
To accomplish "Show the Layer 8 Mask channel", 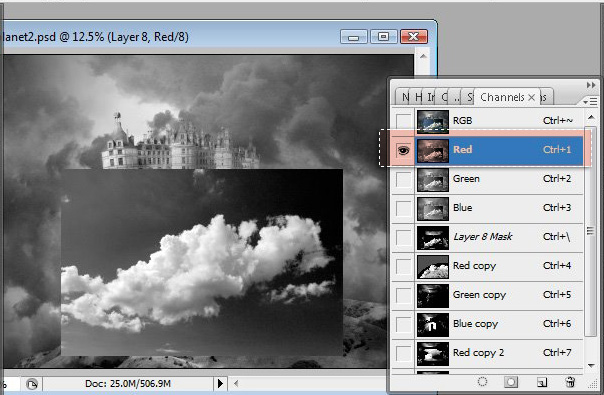I will click(403, 237).
